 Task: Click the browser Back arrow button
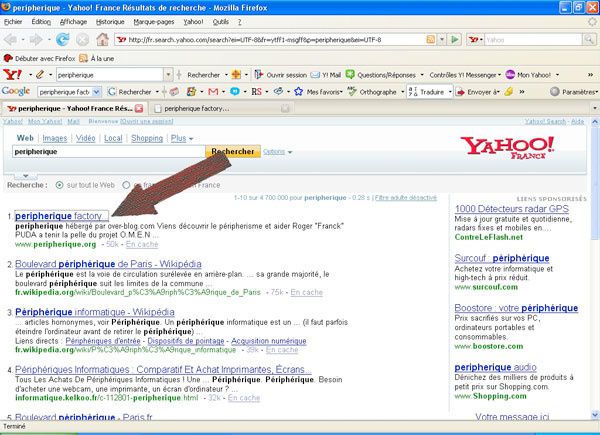pyautogui.click(x=10, y=39)
